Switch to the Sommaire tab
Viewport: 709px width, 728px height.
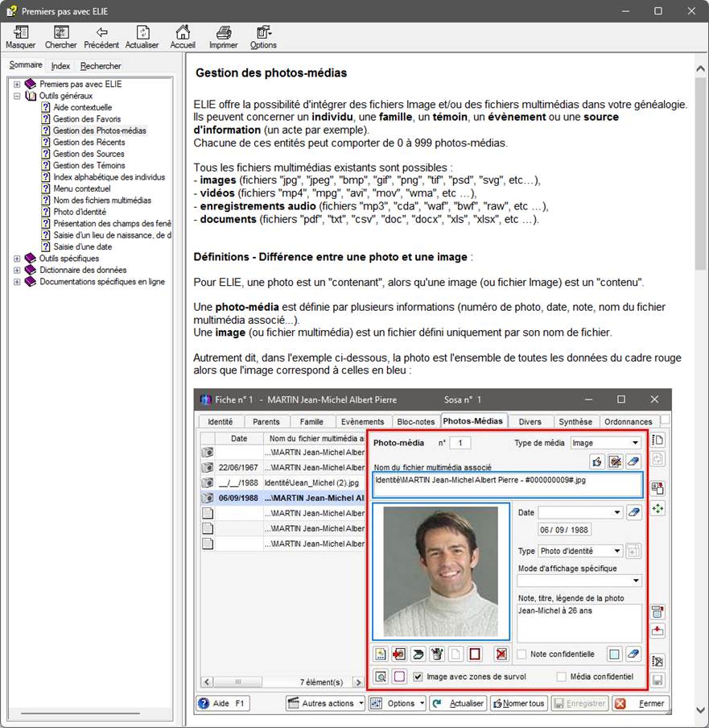pyautogui.click(x=26, y=65)
